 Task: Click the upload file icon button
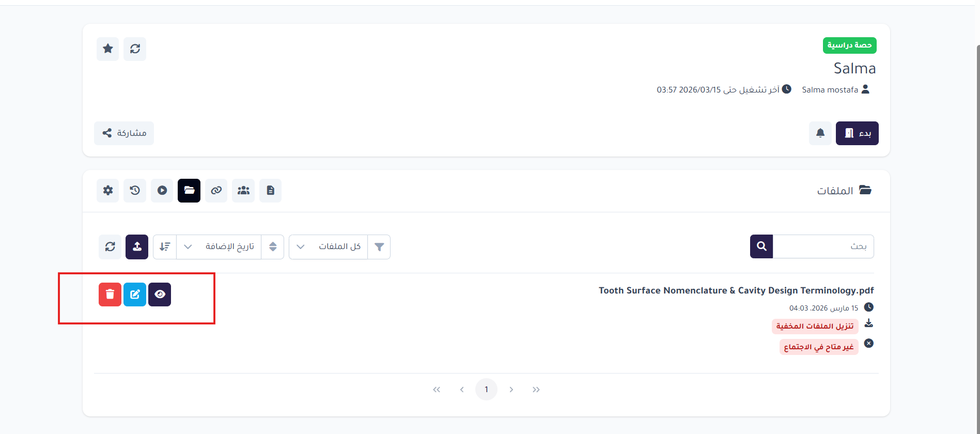pos(137,246)
